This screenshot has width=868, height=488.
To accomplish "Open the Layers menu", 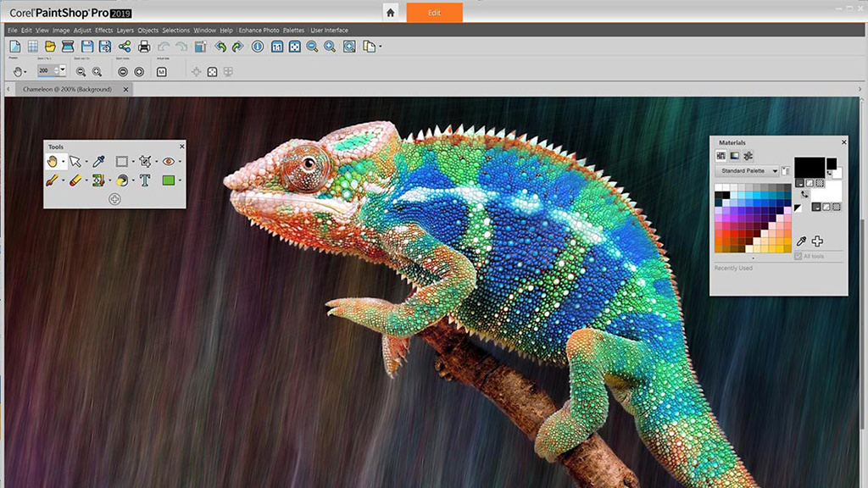I will (x=125, y=30).
